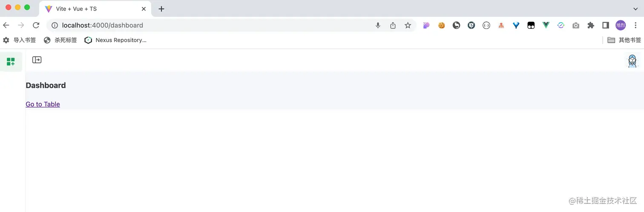Open the circular sync extension icon
The width and height of the screenshot is (644, 212).
point(561,26)
